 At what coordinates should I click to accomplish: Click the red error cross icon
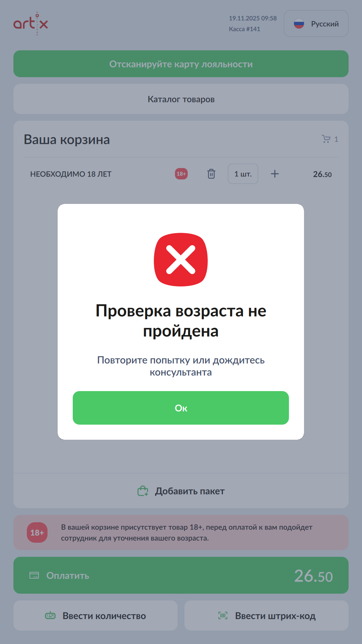pyautogui.click(x=181, y=260)
